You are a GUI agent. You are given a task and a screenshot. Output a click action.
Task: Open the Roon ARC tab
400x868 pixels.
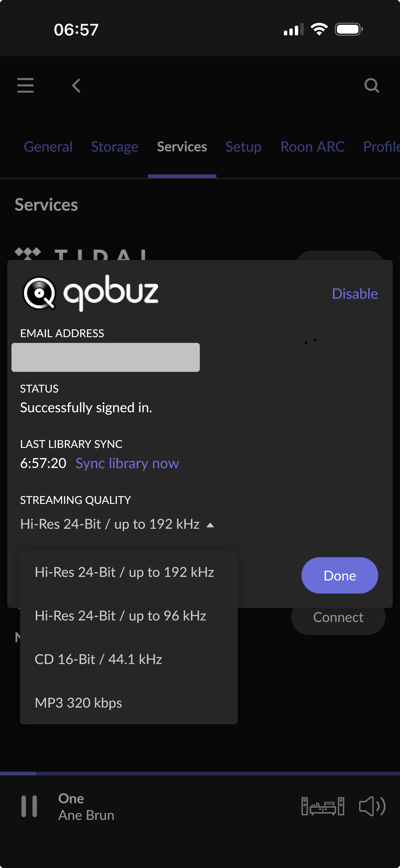tap(312, 146)
